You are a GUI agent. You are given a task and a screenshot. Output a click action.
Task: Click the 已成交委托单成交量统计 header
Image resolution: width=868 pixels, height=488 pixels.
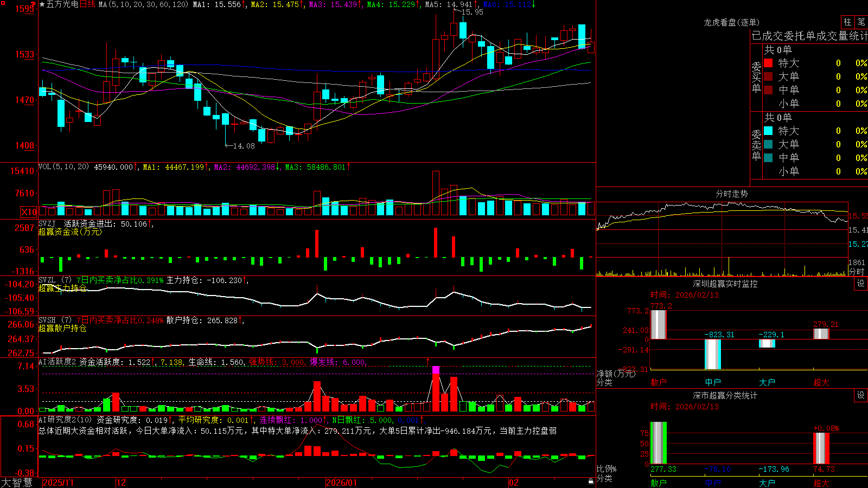[x=809, y=36]
